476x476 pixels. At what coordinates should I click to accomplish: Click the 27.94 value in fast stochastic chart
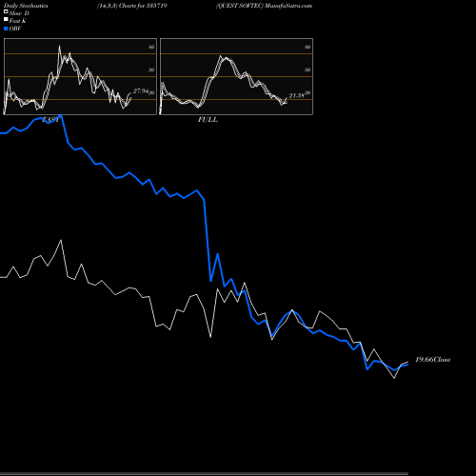pyautogui.click(x=141, y=91)
